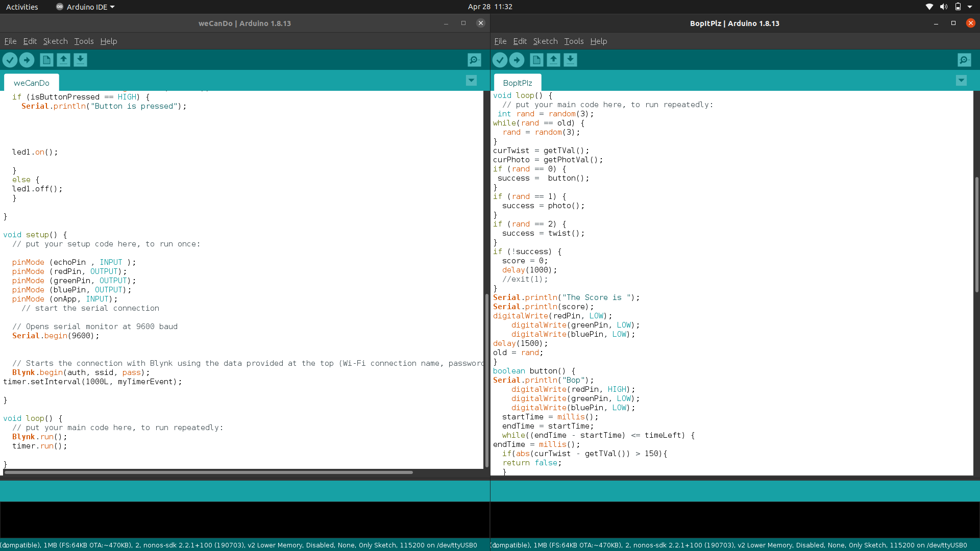Select the BopItPlz sketch tab
The image size is (980, 551).
pyautogui.click(x=518, y=83)
